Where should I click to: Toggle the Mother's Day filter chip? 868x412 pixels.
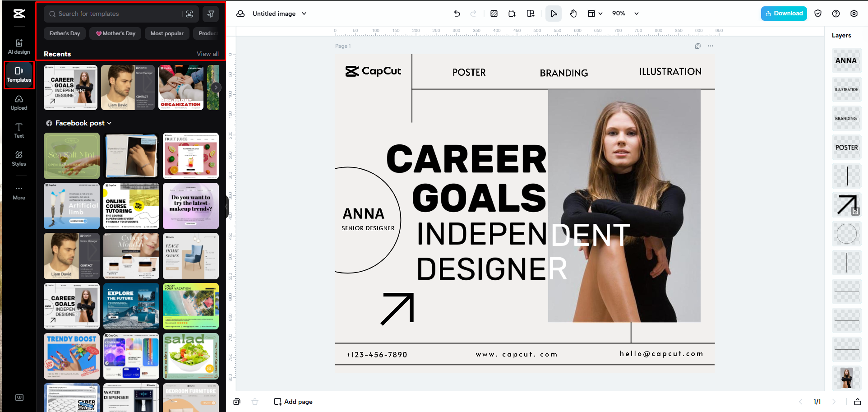pyautogui.click(x=115, y=33)
